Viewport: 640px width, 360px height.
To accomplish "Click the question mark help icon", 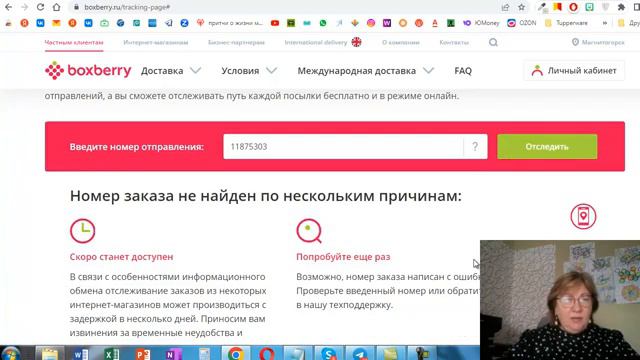I will [x=475, y=147].
